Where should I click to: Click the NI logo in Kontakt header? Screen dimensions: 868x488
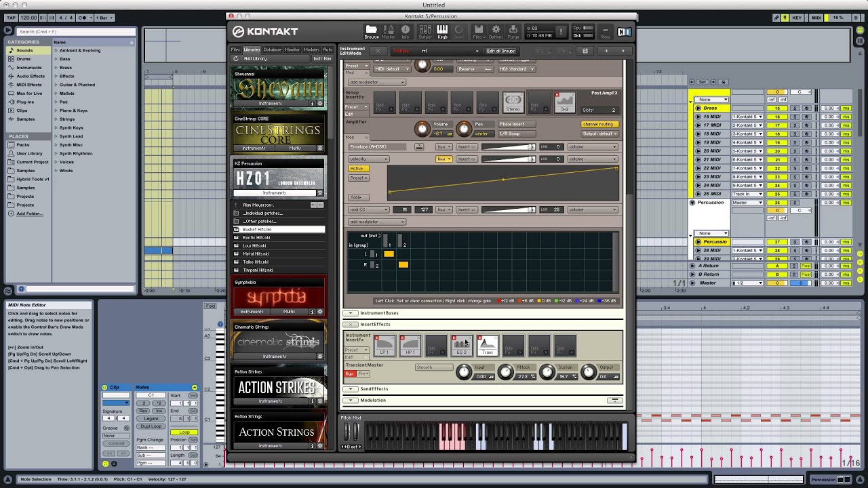[624, 31]
